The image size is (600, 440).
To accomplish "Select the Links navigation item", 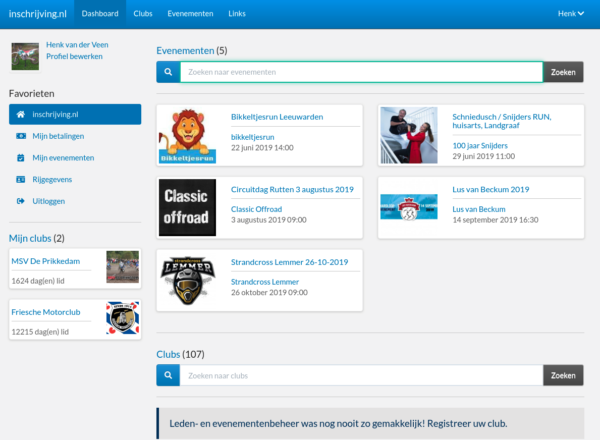I will click(236, 14).
